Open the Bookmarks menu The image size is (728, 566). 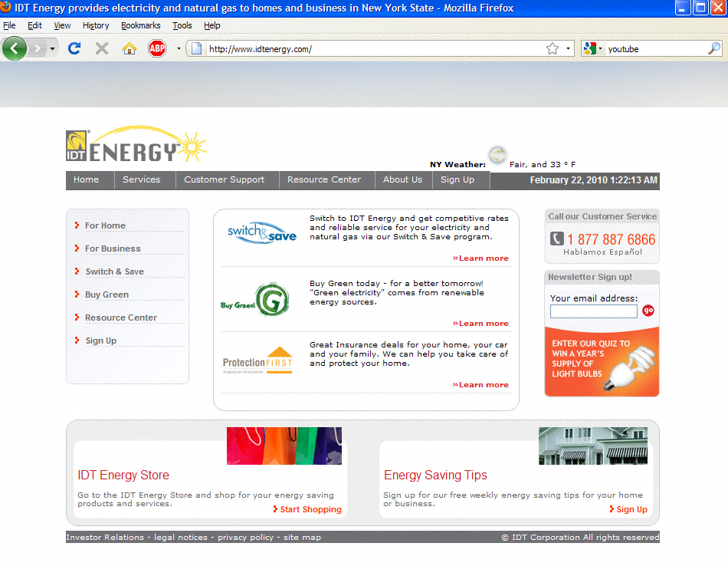click(140, 25)
